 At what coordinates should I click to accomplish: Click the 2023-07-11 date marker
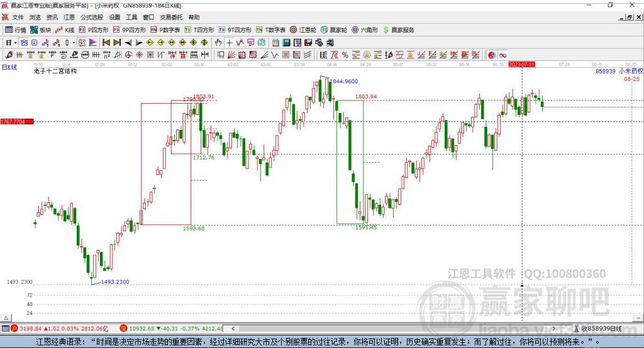point(521,65)
